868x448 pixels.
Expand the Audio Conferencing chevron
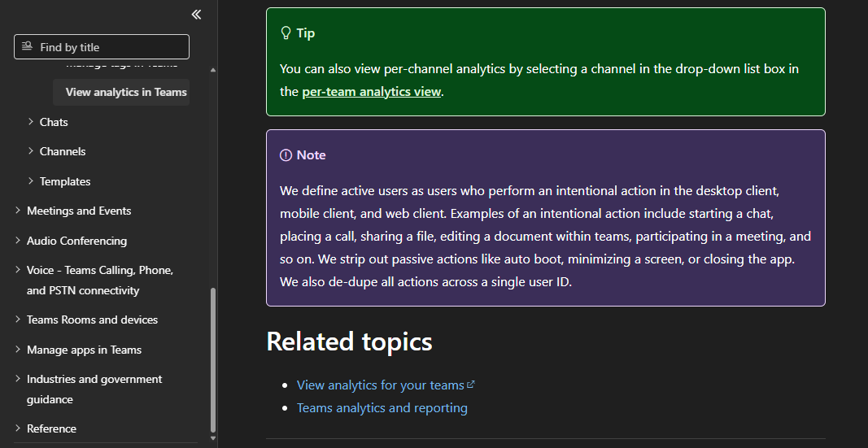click(18, 240)
